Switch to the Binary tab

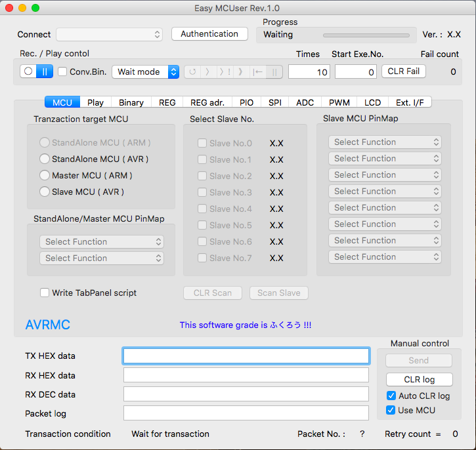point(131,102)
